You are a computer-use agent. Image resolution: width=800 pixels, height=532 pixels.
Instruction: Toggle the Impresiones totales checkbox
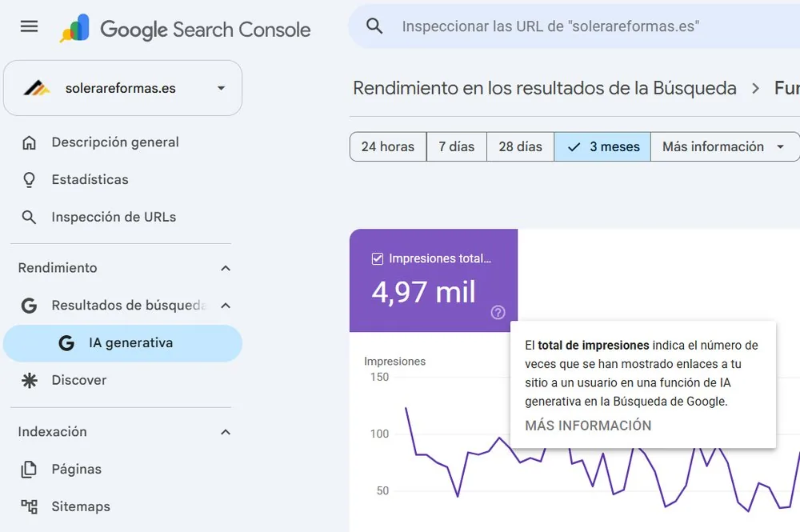point(378,258)
